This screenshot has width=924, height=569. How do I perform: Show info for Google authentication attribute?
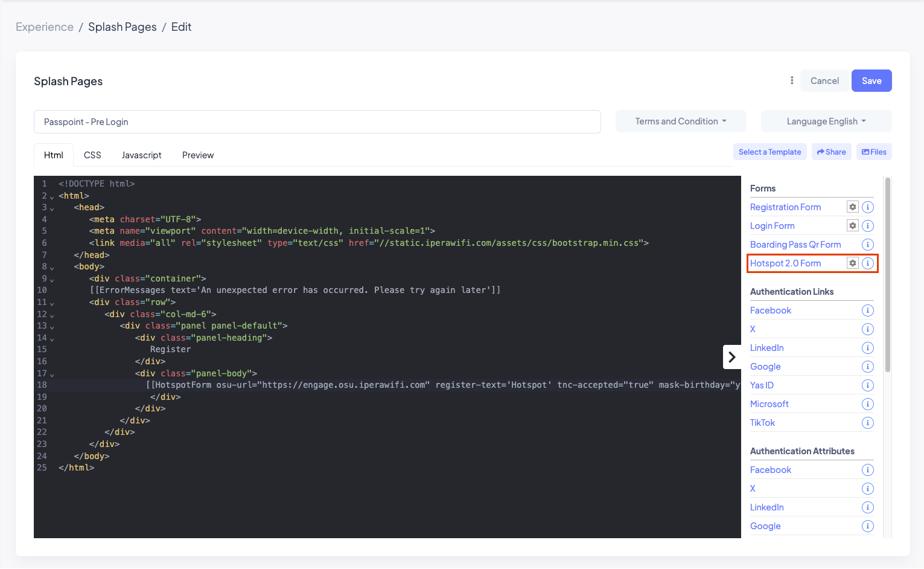(867, 526)
